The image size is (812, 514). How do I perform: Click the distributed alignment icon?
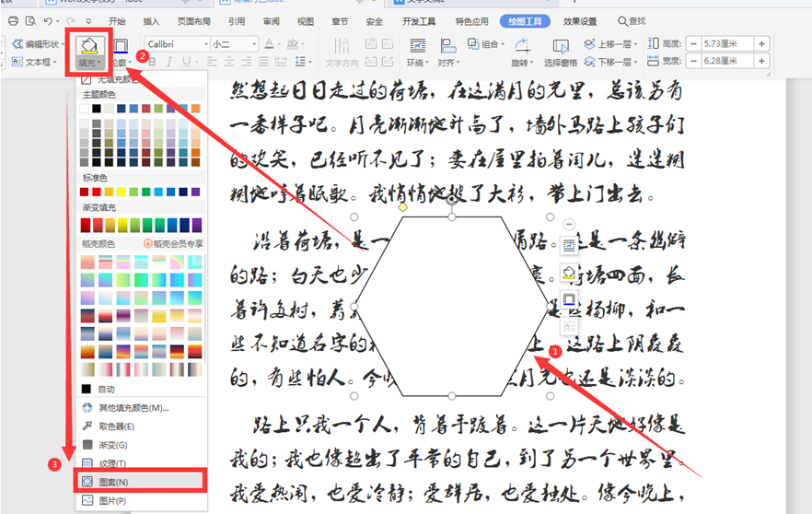pyautogui.click(x=281, y=63)
